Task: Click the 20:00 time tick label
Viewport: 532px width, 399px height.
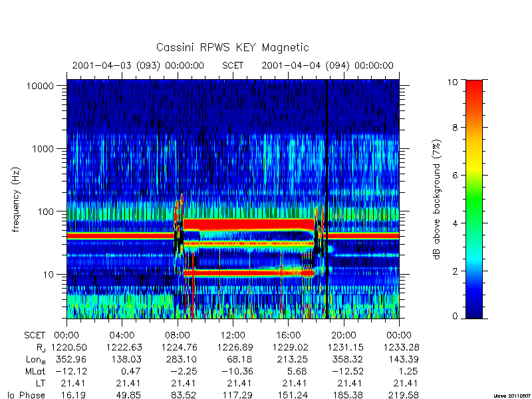Action: pyautogui.click(x=344, y=336)
